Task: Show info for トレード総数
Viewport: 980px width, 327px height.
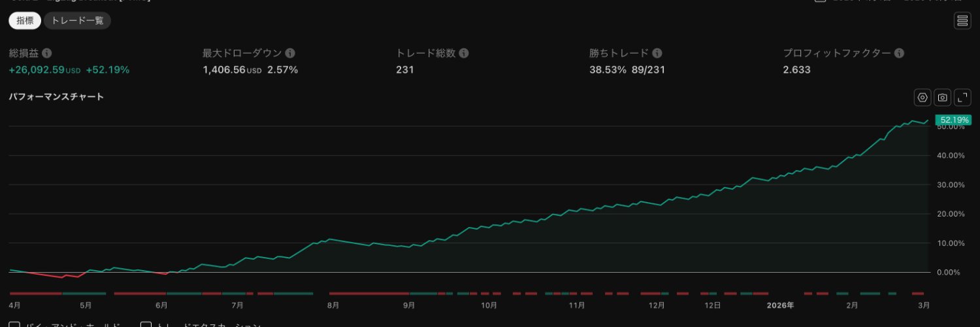Action: click(x=463, y=54)
